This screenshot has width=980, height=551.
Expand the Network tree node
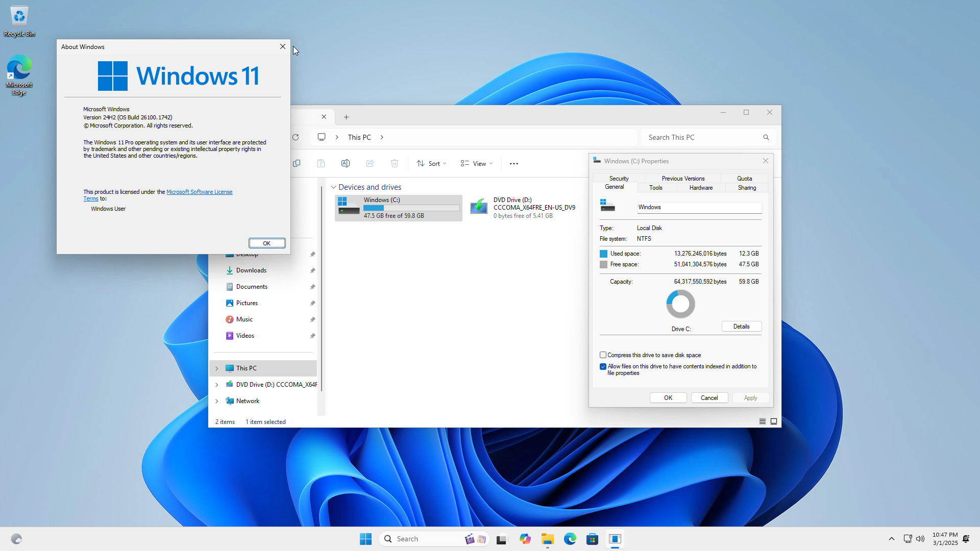tap(217, 401)
